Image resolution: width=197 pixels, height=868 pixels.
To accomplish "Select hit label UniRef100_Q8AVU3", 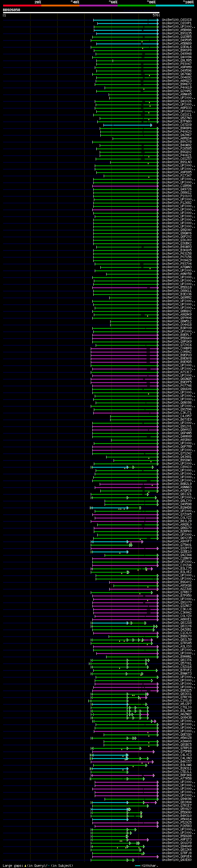I will coord(177,430).
